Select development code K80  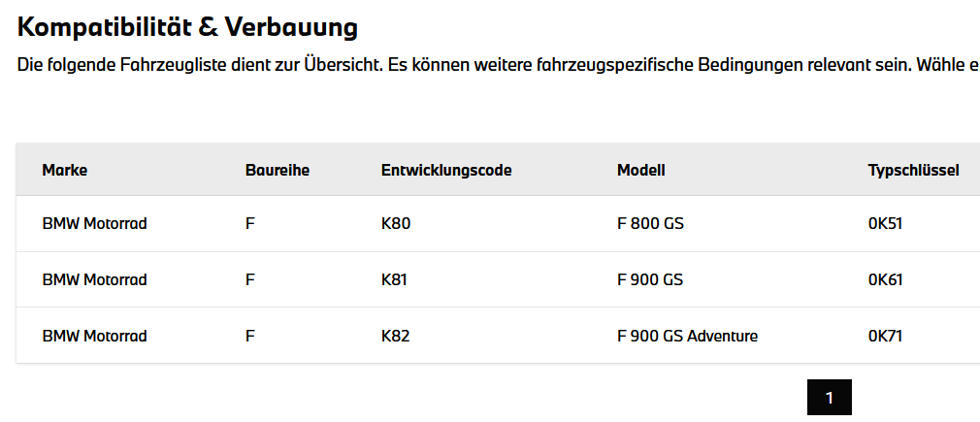click(x=396, y=223)
